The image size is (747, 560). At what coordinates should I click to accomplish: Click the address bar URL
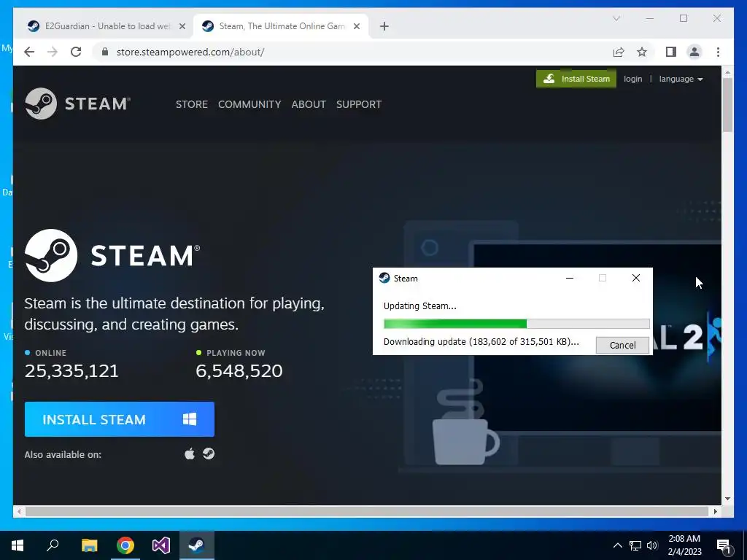coord(190,52)
